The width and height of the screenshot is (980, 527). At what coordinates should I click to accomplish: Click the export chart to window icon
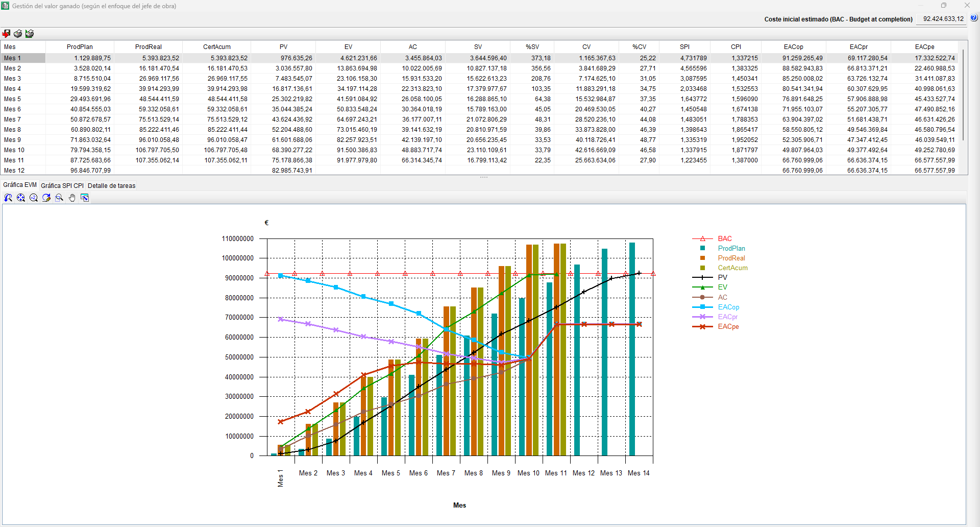point(85,198)
